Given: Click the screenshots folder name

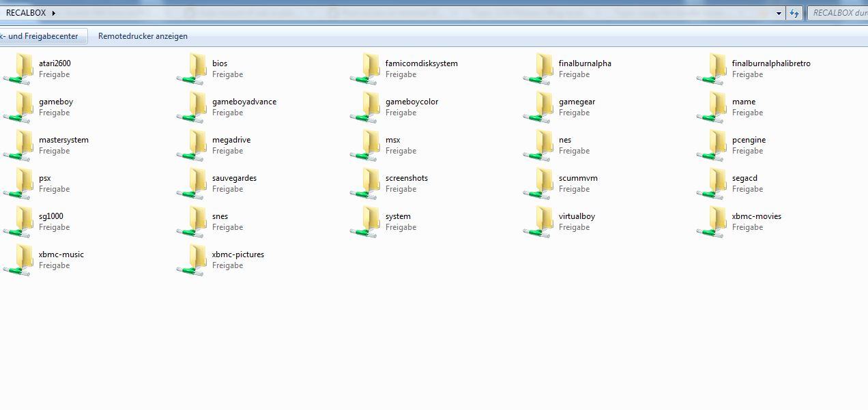Looking at the screenshot, I should point(407,178).
